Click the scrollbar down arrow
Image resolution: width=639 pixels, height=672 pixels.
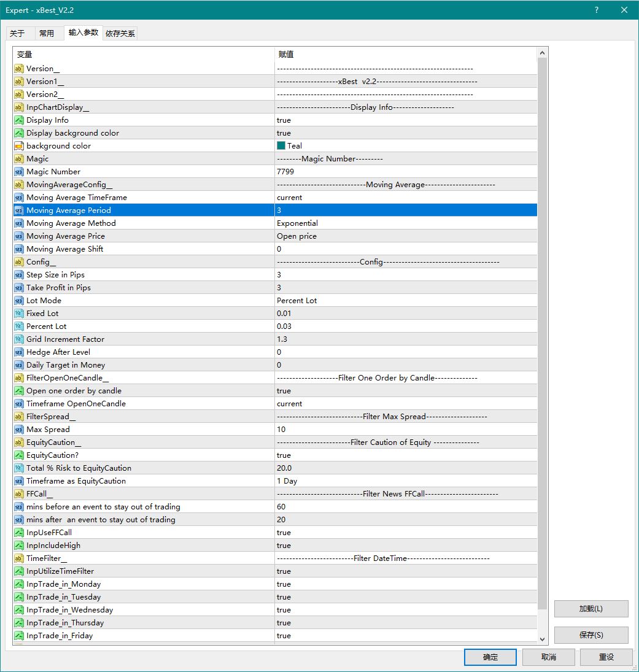[x=542, y=639]
